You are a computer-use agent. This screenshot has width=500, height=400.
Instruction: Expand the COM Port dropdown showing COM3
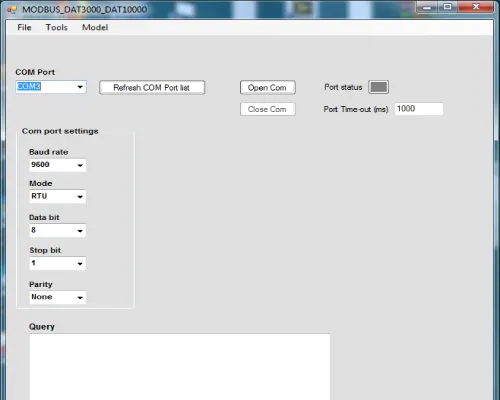[80, 87]
